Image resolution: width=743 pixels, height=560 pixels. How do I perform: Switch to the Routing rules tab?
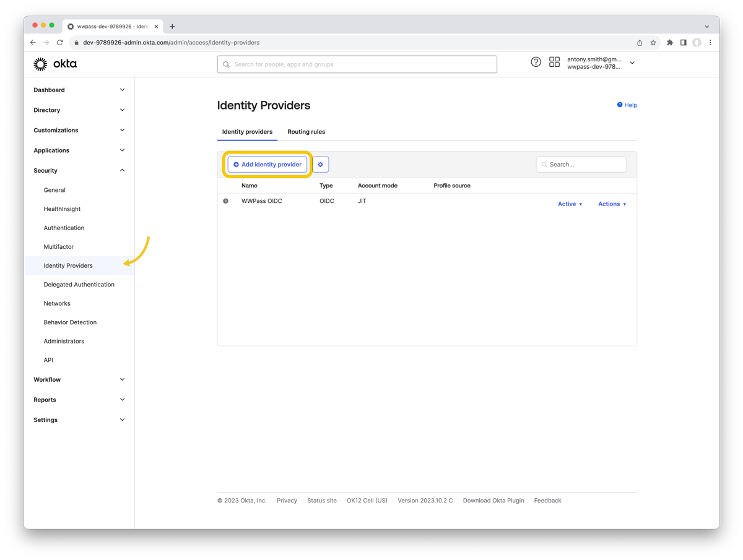click(x=306, y=132)
